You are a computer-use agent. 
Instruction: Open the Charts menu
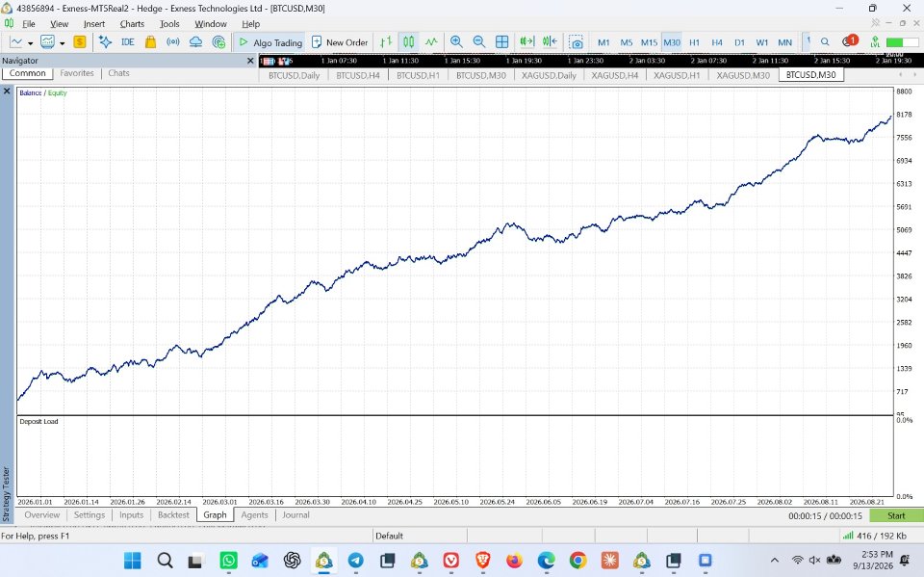(132, 23)
